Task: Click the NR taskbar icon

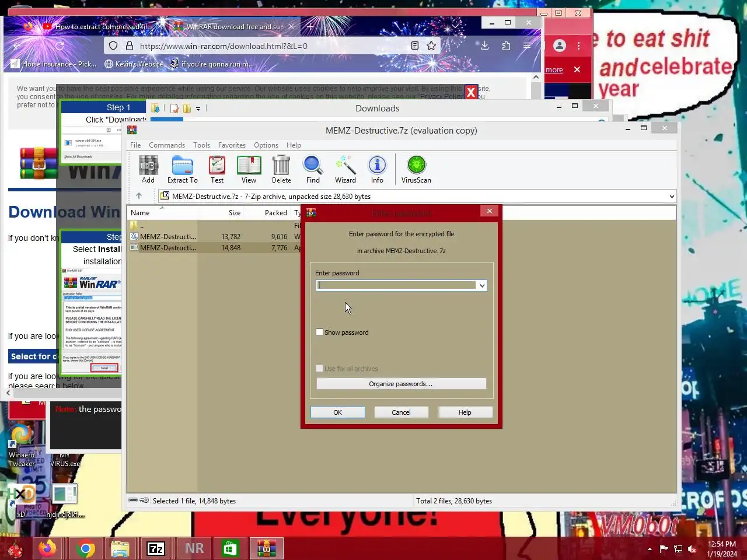Action: 194,548
